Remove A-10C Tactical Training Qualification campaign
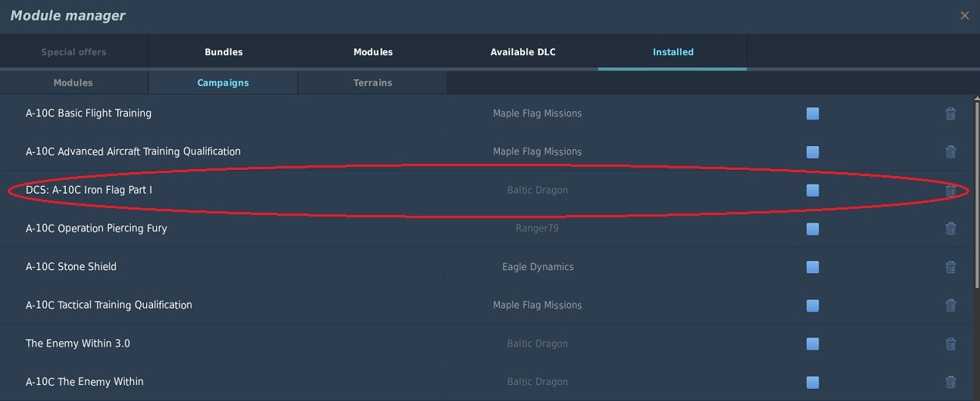The height and width of the screenshot is (401, 980). (950, 305)
